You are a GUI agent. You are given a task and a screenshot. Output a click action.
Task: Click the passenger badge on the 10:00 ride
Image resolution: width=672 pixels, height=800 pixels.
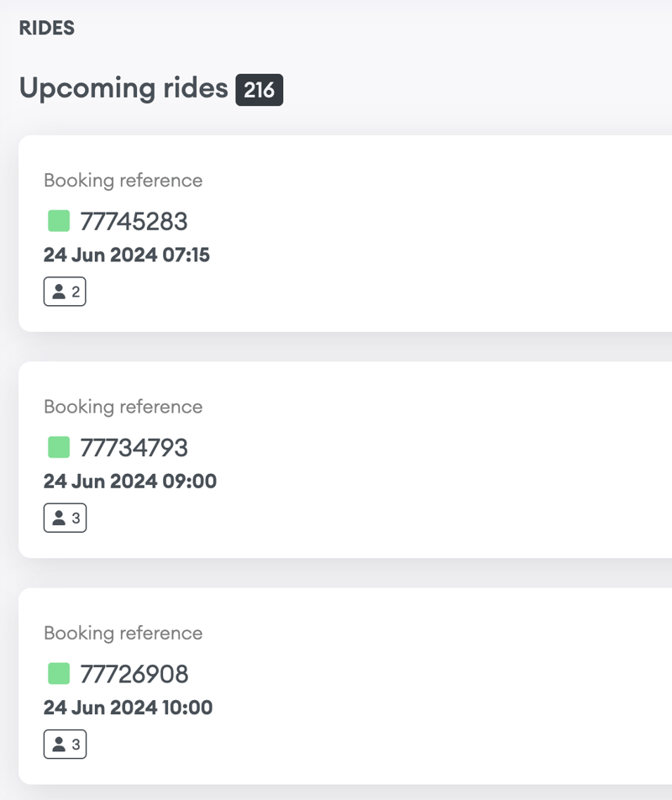65,745
